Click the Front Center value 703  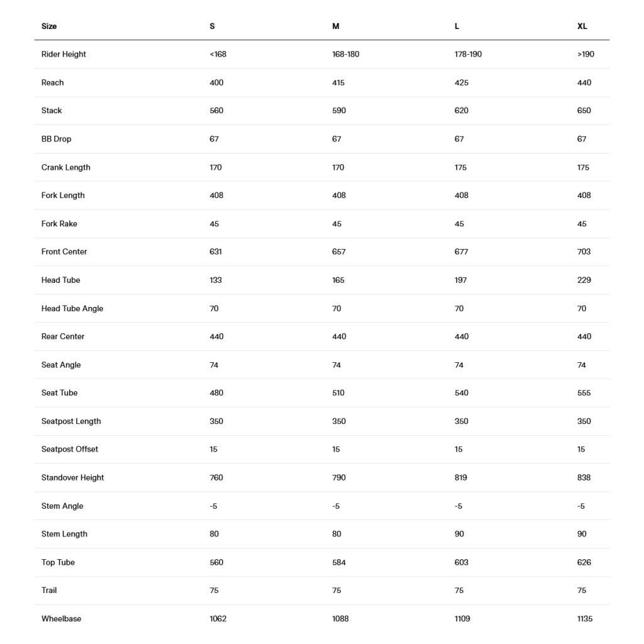584,252
